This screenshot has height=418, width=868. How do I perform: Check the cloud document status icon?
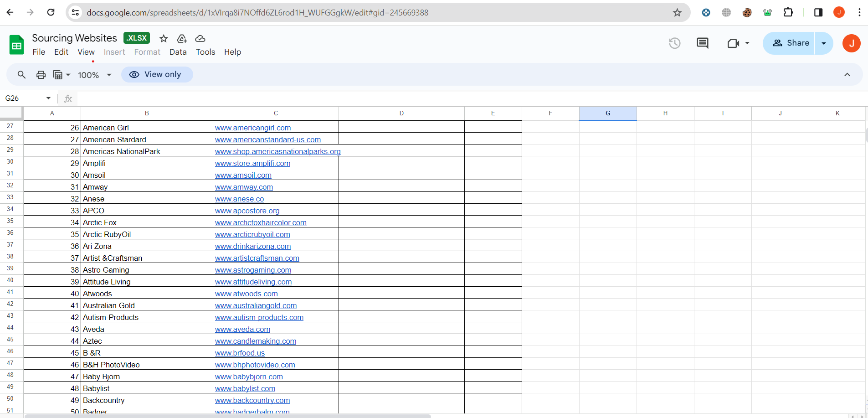click(200, 39)
